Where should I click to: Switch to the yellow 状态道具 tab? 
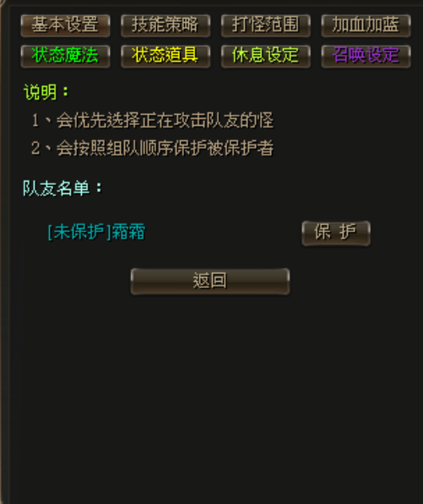click(x=165, y=56)
